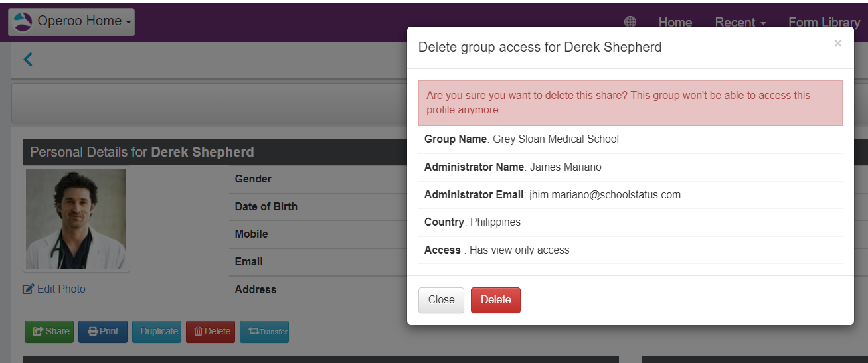Click the Close button in the dialog
Image resolution: width=868 pixels, height=363 pixels.
pos(441,300)
